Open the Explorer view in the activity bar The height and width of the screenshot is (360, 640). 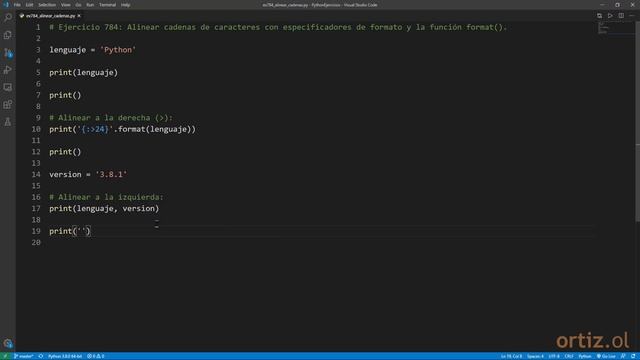point(8,35)
